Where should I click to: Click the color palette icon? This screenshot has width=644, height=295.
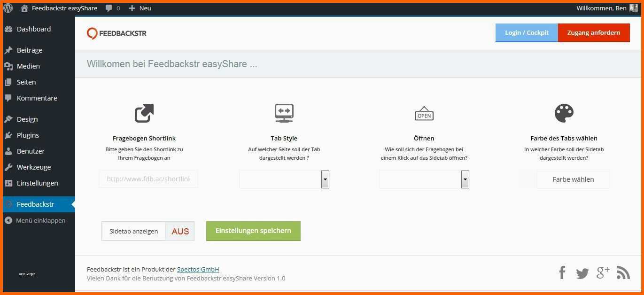click(x=564, y=113)
